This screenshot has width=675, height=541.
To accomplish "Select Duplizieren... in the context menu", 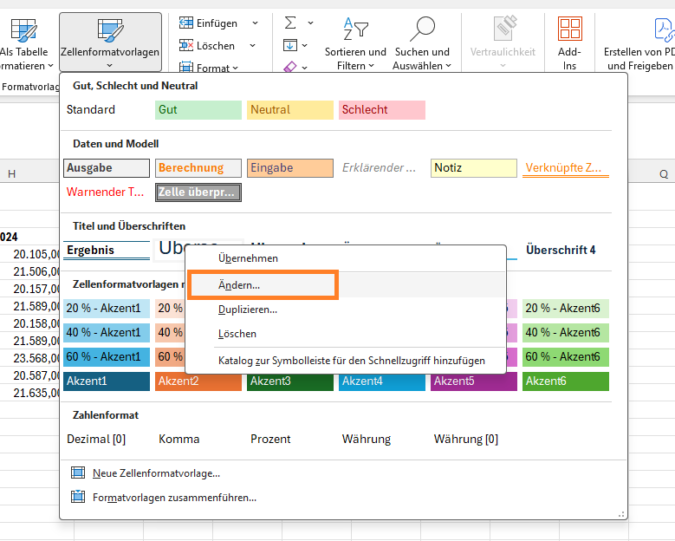I will click(247, 310).
